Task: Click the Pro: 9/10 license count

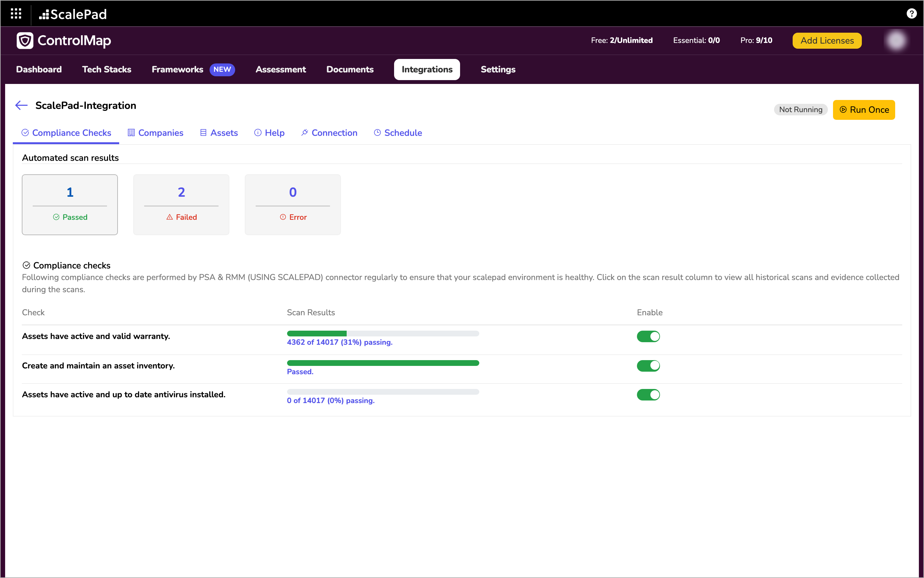Action: (x=756, y=40)
